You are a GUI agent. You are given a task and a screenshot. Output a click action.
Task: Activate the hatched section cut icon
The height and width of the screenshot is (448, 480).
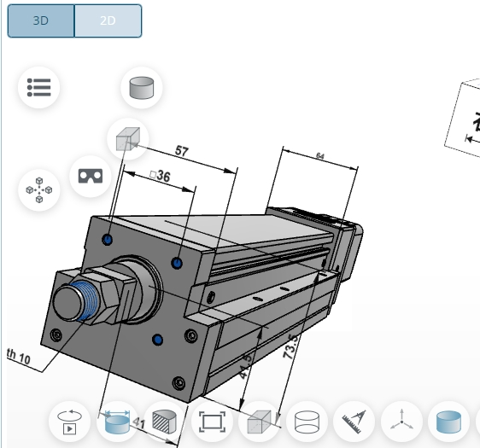tap(165, 422)
